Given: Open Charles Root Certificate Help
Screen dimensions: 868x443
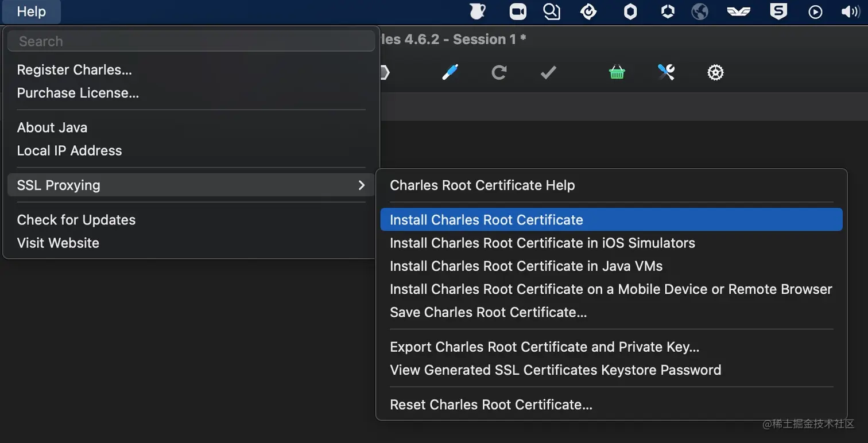Looking at the screenshot, I should 611,185.
